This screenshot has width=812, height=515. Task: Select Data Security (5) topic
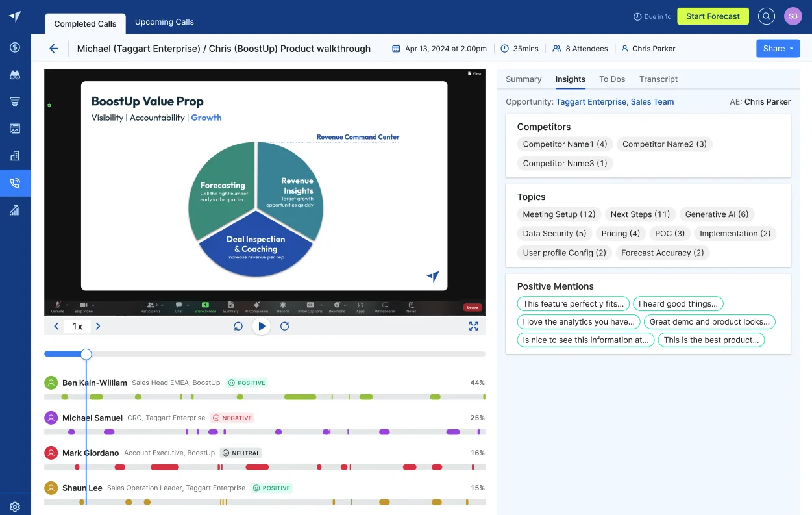[x=554, y=234]
